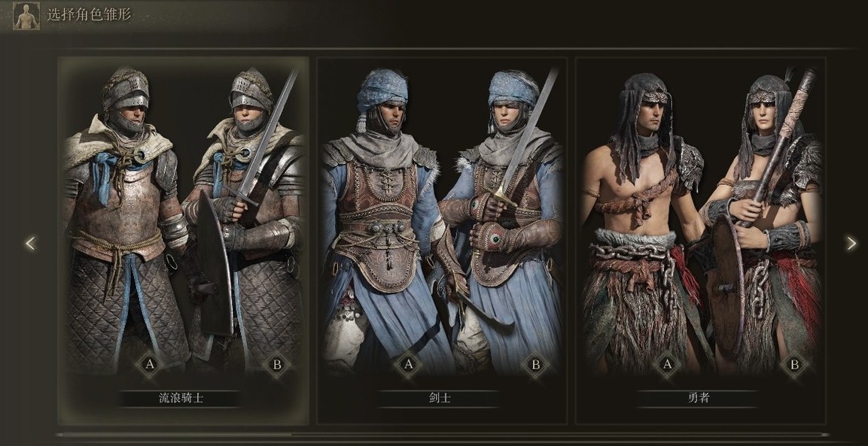Select body type B for 流浪骑士
Viewport: 868px width, 446px height.
(277, 364)
